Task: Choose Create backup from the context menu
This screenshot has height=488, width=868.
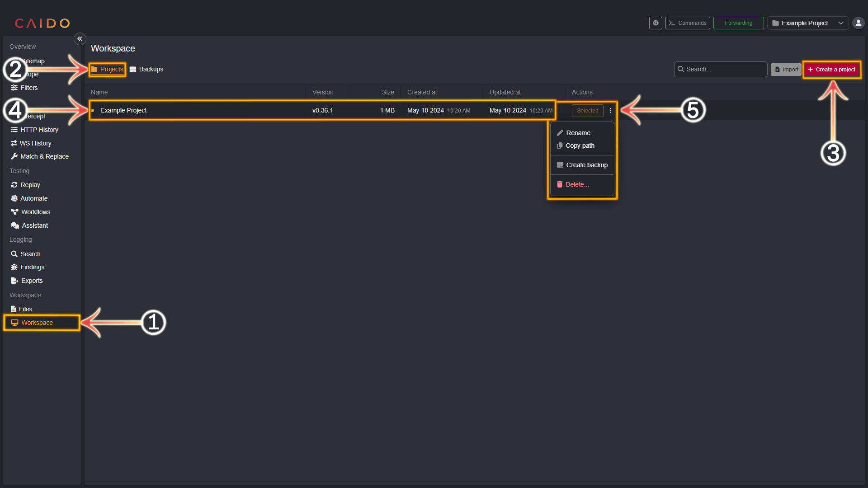Action: 582,165
